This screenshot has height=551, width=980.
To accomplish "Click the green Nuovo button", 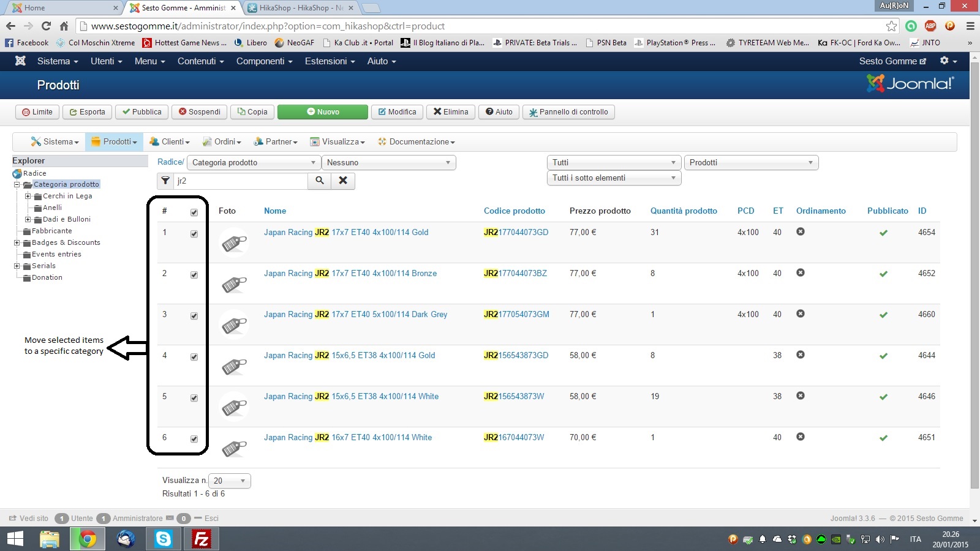I will (x=323, y=112).
